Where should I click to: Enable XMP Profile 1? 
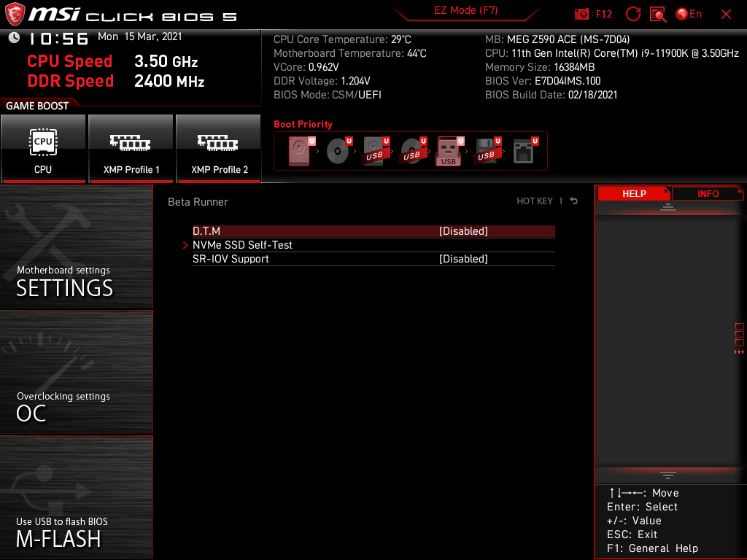coord(131,148)
